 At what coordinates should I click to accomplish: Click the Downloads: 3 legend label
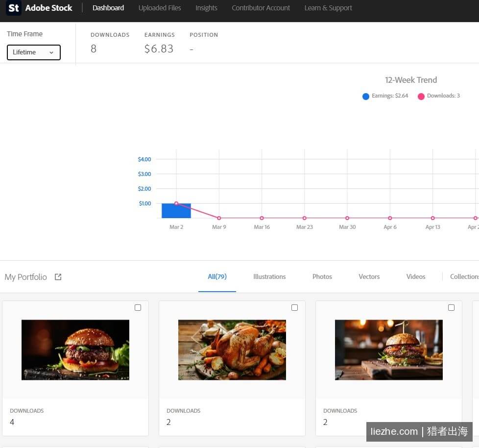point(443,96)
